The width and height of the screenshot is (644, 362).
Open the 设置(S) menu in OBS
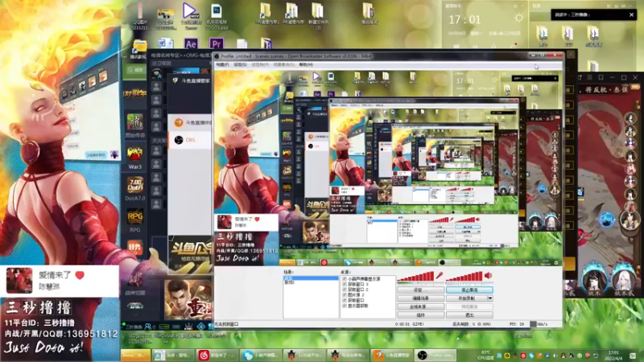(x=240, y=64)
